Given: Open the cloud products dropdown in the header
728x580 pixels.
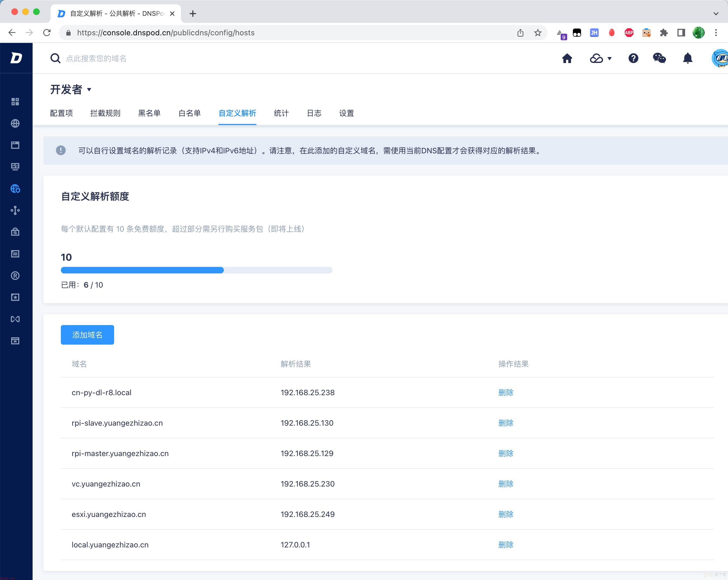Looking at the screenshot, I should point(600,58).
